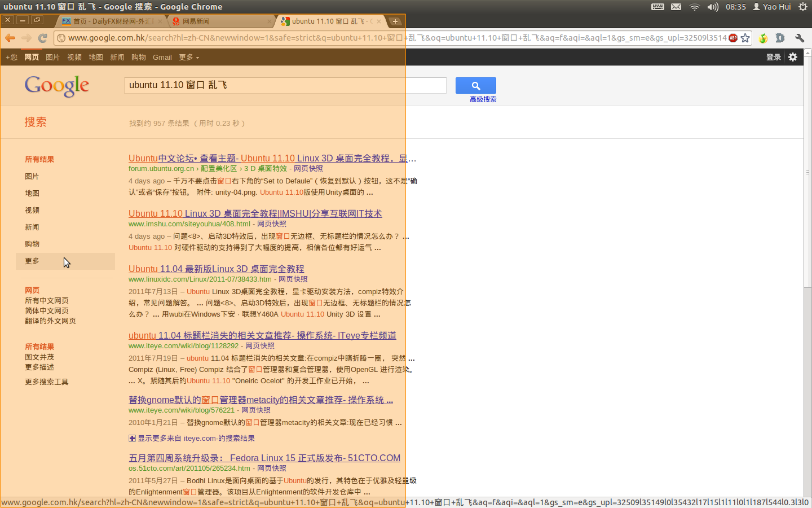812x508 pixels.
Task: Close the 网易新闻 tab
Action: pyautogui.click(x=269, y=21)
